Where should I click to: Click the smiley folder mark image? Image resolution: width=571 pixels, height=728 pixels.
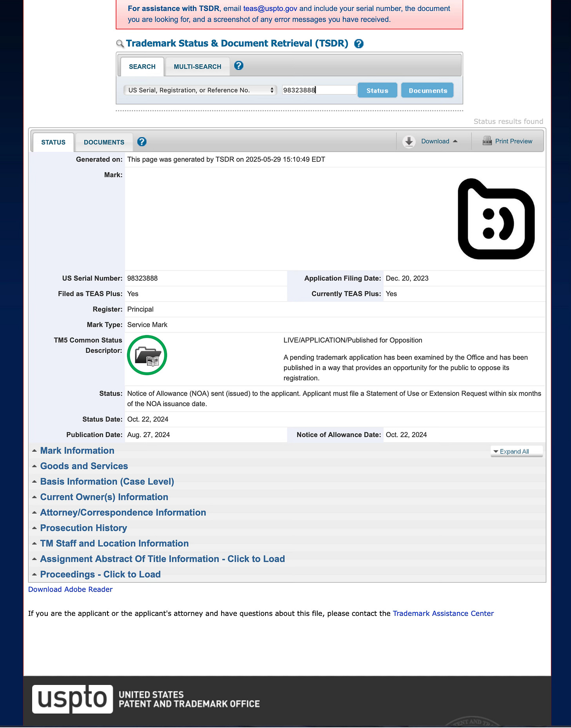point(496,219)
